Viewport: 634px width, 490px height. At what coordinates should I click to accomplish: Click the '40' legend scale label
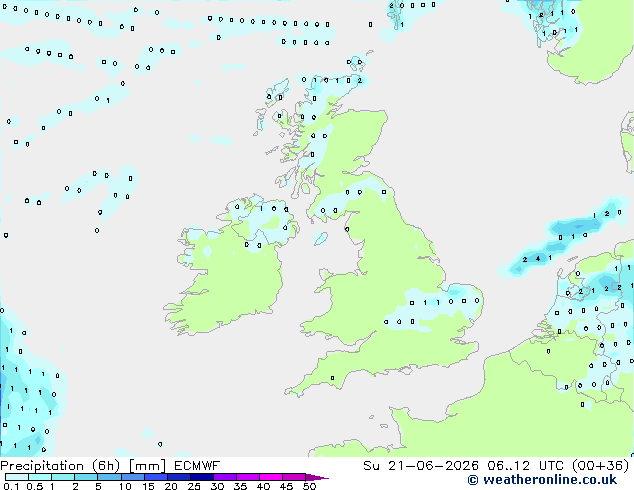click(263, 486)
